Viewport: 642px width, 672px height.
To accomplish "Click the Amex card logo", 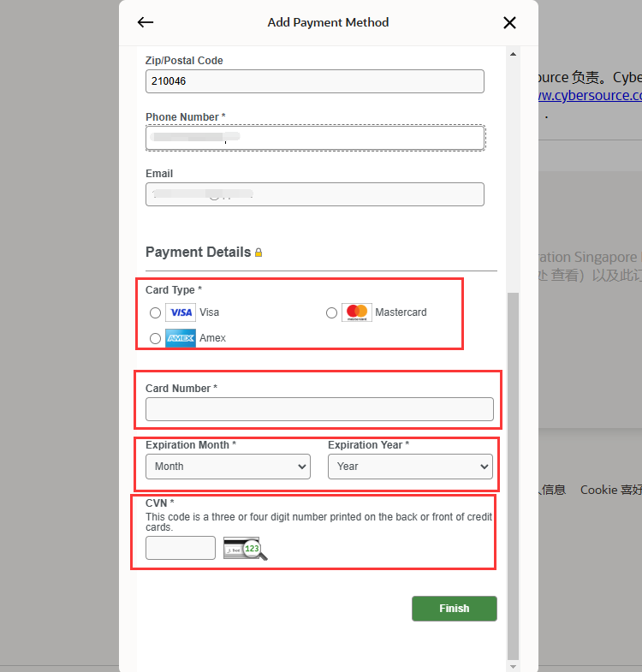I will click(180, 338).
